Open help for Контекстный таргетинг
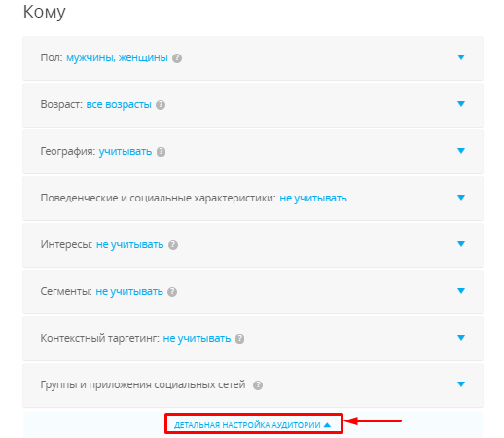Image resolution: width=504 pixels, height=438 pixels. pos(239,339)
